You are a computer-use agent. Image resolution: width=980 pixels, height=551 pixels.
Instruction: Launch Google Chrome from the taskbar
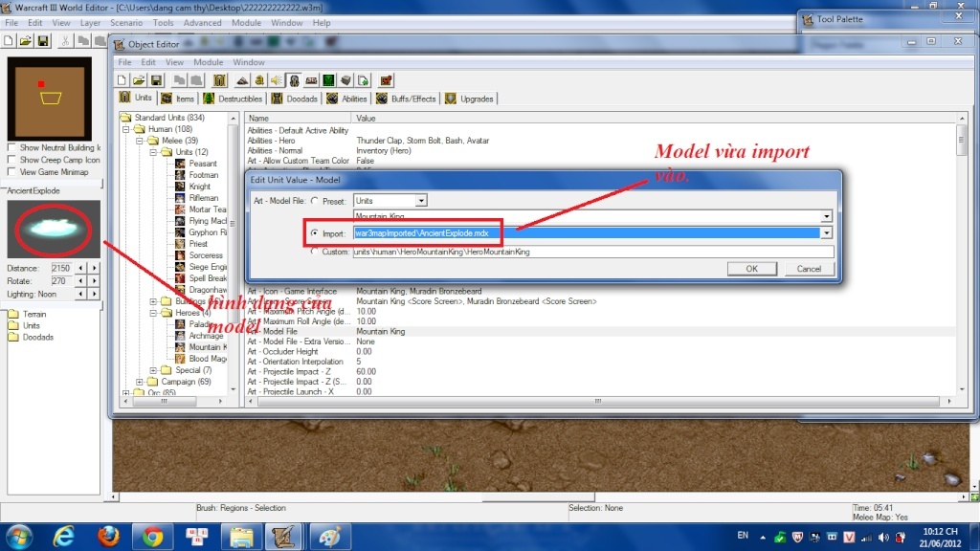152,537
